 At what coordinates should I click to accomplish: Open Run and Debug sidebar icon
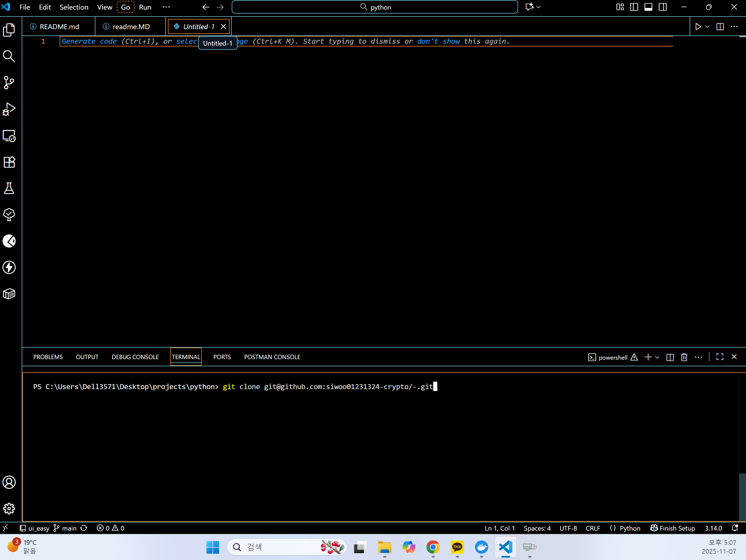click(9, 109)
